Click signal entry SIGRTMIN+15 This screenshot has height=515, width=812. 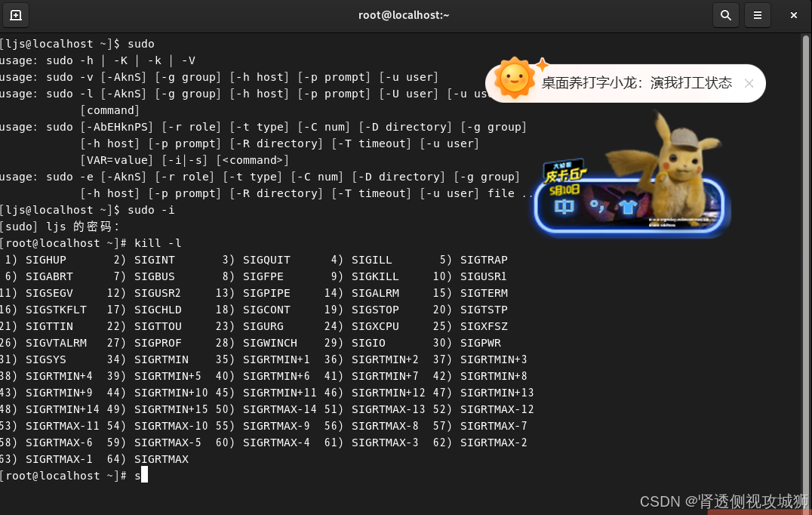[171, 409]
